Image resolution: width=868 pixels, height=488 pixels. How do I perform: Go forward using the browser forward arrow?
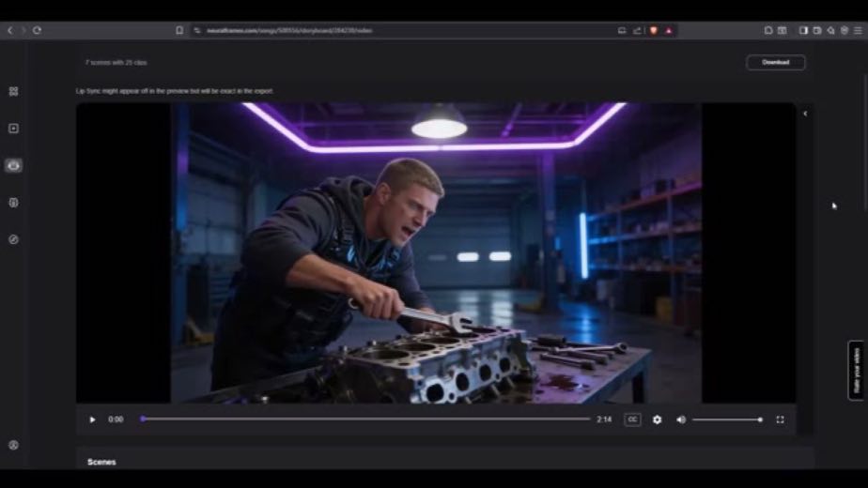point(23,30)
